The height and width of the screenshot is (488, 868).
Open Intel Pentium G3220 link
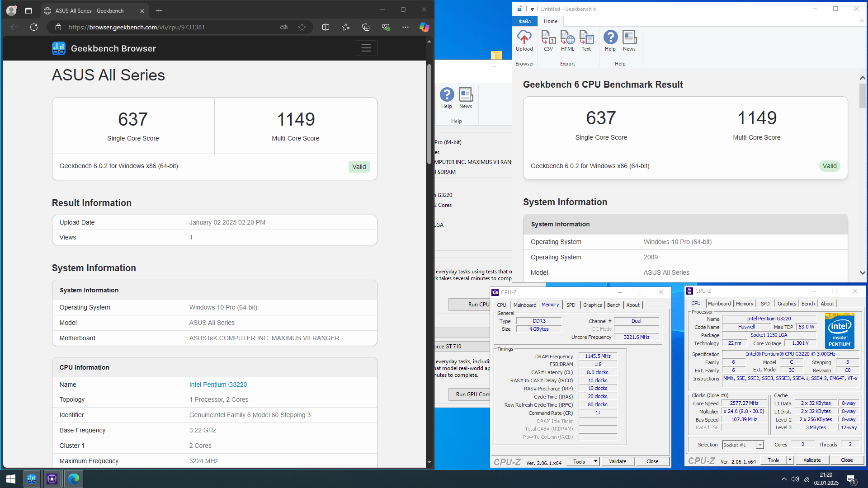pos(218,385)
